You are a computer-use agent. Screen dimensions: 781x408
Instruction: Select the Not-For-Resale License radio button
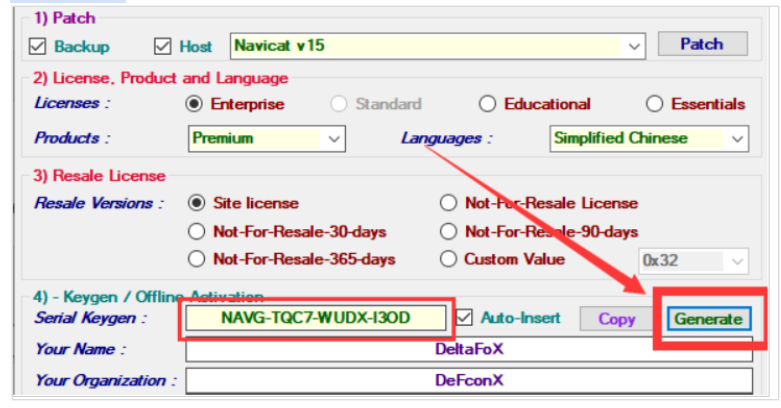(448, 203)
